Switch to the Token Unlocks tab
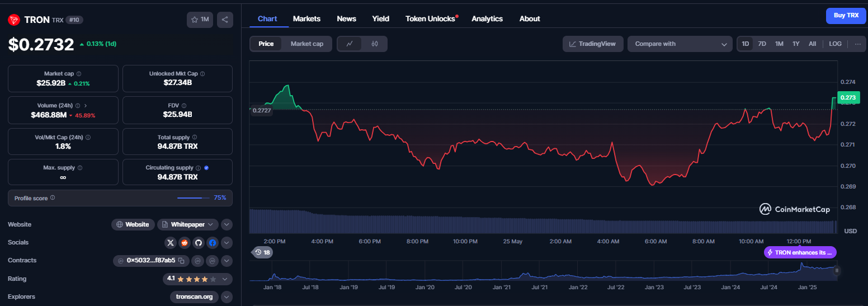This screenshot has width=868, height=306. click(431, 18)
